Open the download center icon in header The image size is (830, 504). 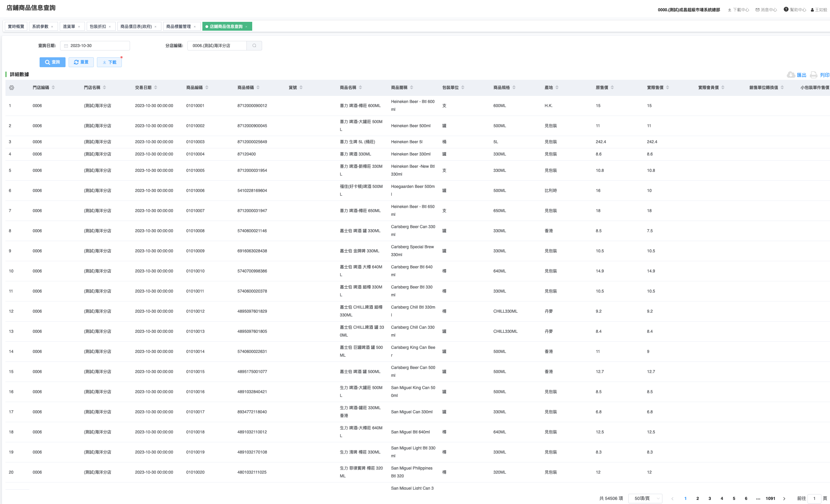point(730,10)
